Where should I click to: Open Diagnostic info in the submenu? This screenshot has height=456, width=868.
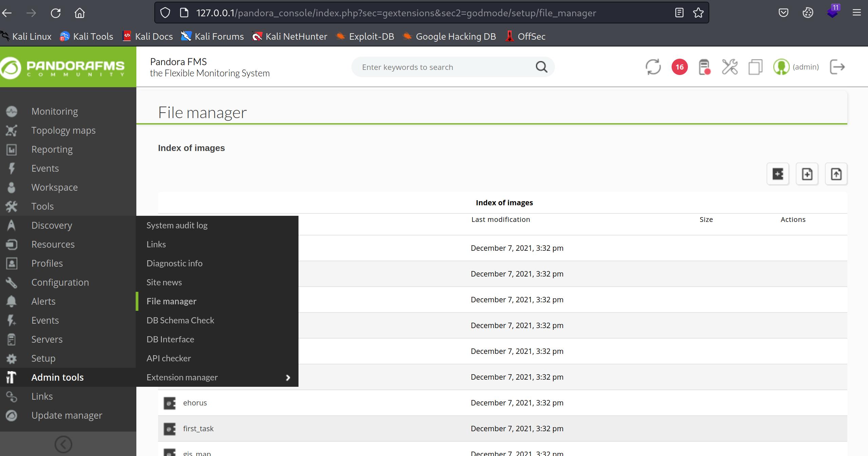point(174,263)
